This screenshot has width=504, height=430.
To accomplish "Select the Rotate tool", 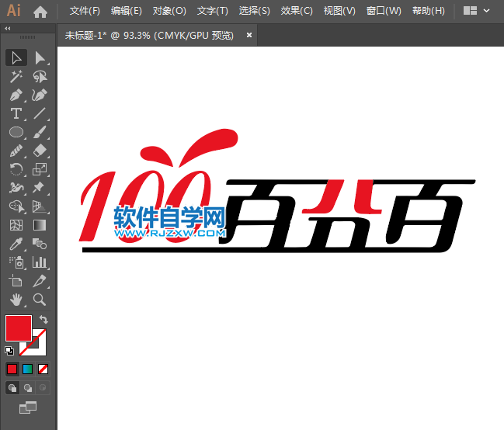I will coord(16,169).
